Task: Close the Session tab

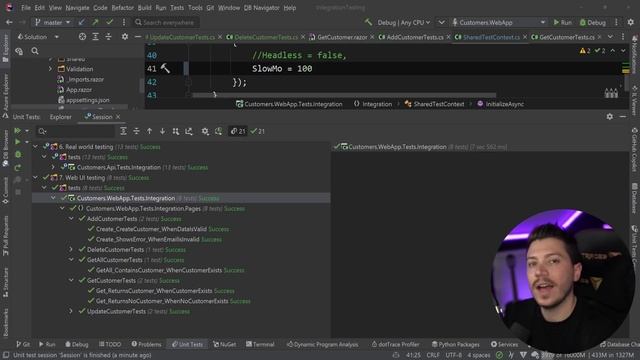Action: tap(118, 117)
